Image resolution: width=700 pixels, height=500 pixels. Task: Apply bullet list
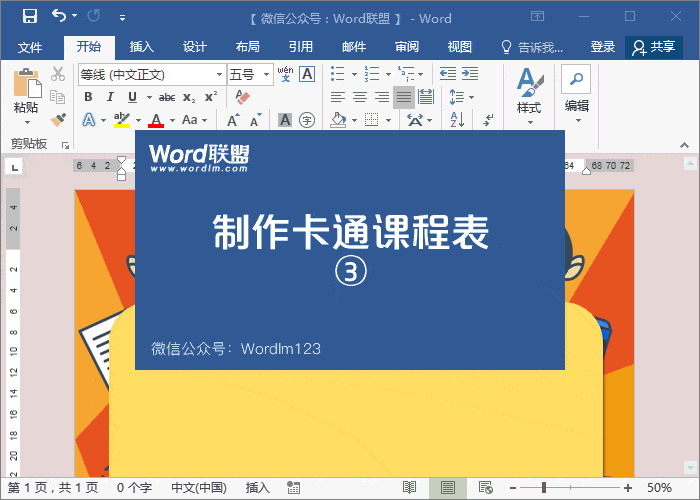[338, 74]
